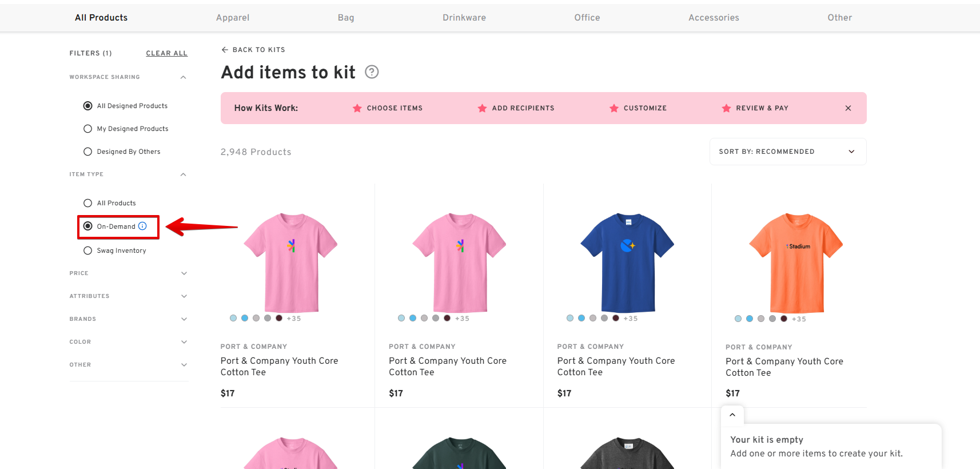Image resolution: width=980 pixels, height=469 pixels.
Task: Click the 2,948 Products count text
Action: tap(256, 152)
